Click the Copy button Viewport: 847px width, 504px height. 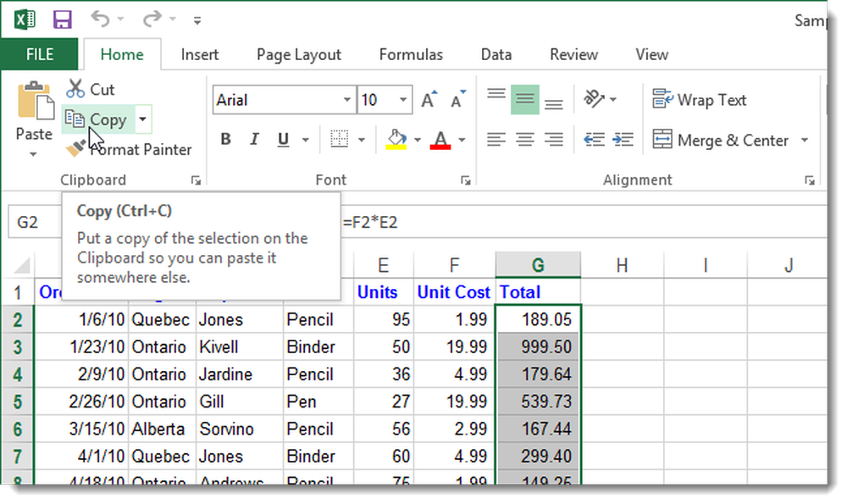coord(98,119)
